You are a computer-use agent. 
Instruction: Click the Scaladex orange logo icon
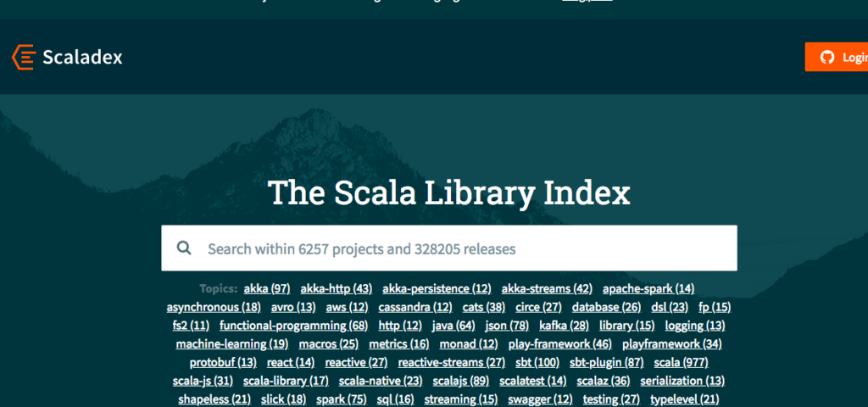(x=24, y=57)
